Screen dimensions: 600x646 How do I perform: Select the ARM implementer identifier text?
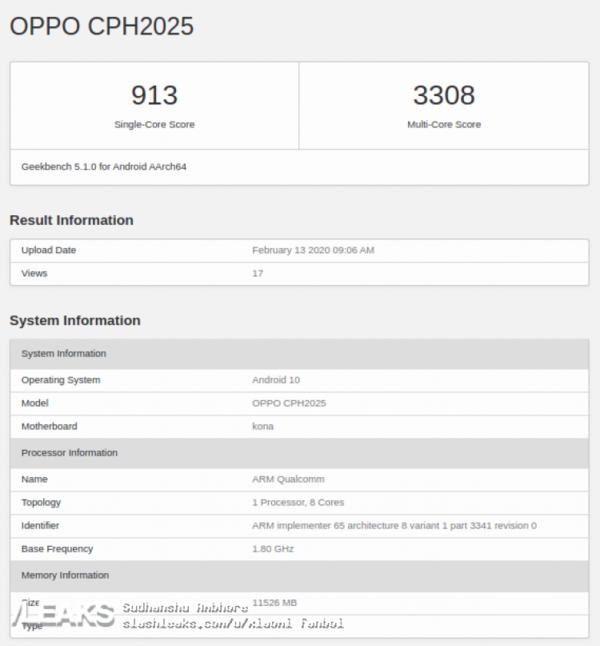394,525
